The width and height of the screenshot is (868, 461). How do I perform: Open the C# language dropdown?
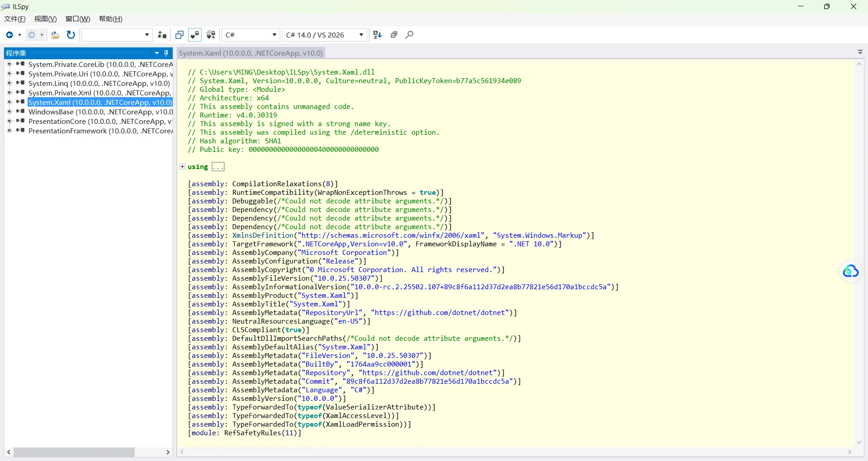click(251, 35)
